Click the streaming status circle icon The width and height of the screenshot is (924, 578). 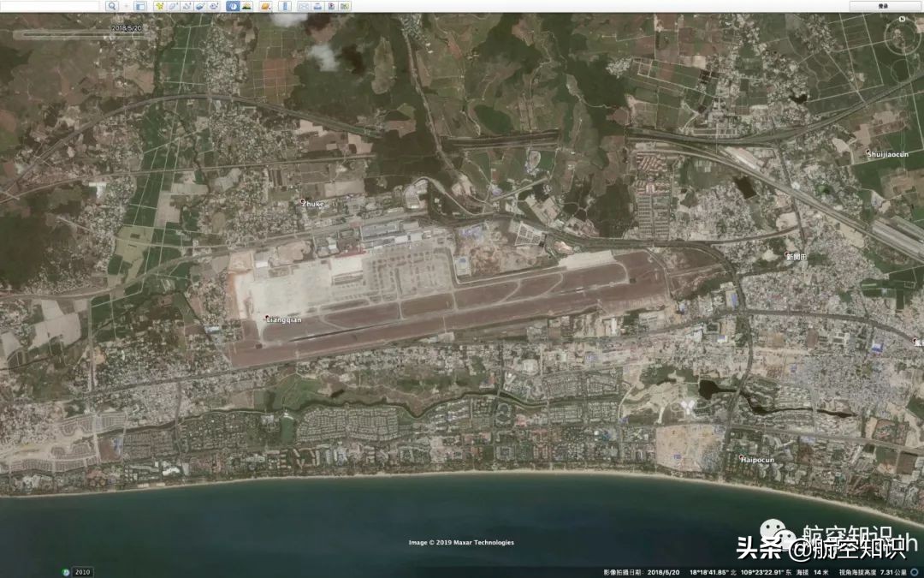(x=916, y=572)
